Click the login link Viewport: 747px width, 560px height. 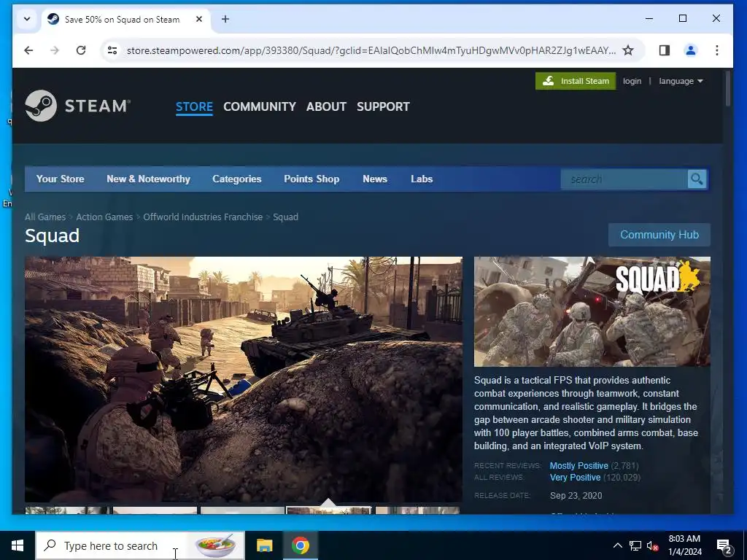[x=632, y=81]
